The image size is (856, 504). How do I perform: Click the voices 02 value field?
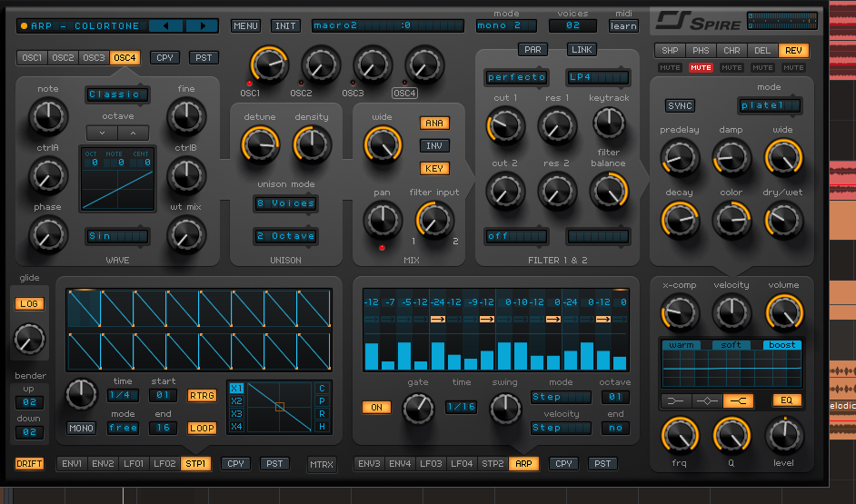572,25
